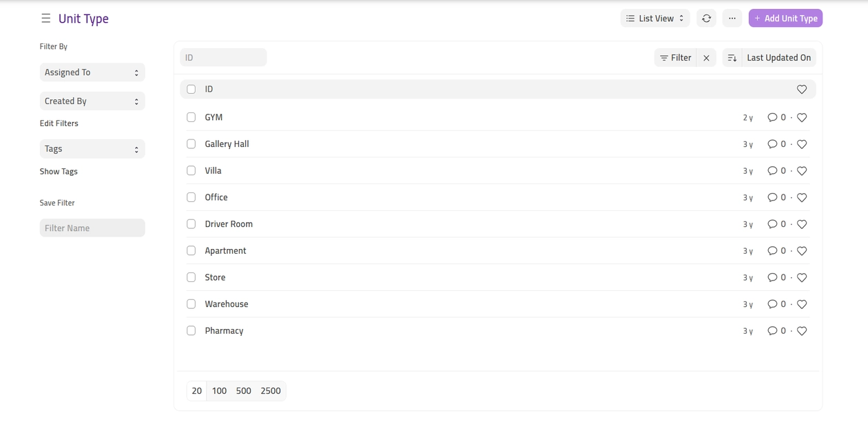Like the GYM row heart icon
Image resolution: width=868 pixels, height=431 pixels.
(x=802, y=118)
